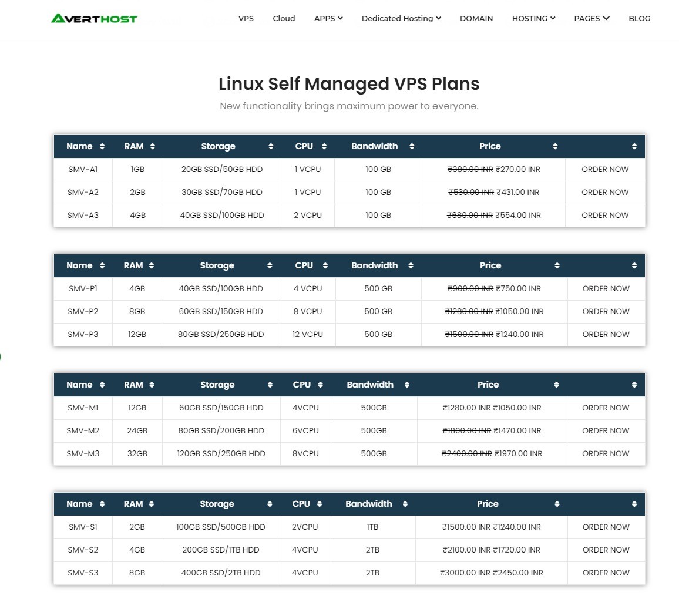Click the Bandwidth header text in SMV-P table
This screenshot has width=679, height=616.
[x=375, y=265]
